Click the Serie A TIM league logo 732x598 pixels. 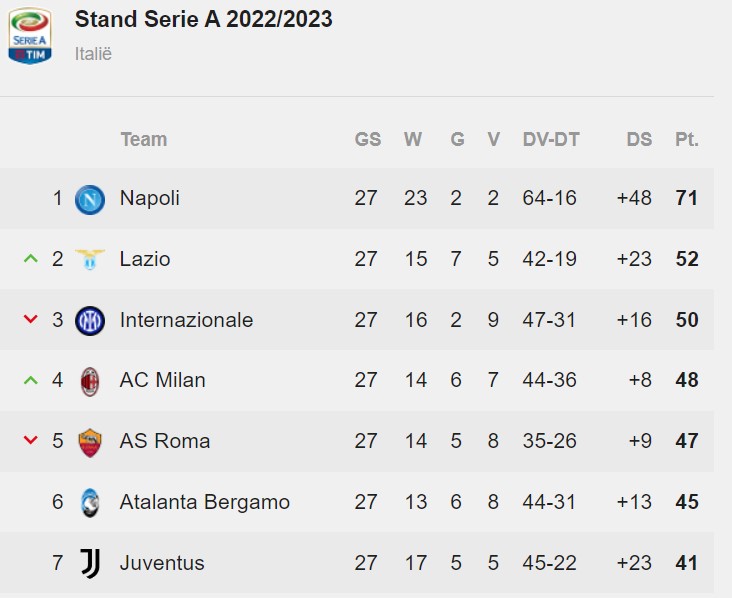30,35
